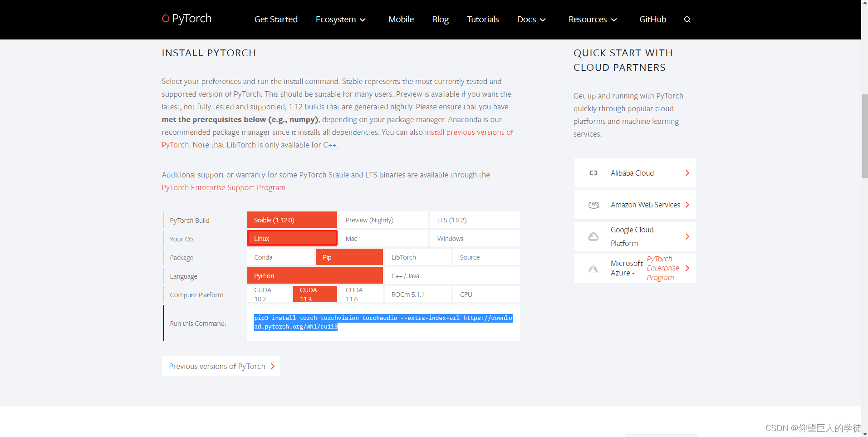Image resolution: width=868 pixels, height=437 pixels.
Task: Expand the Docs dropdown menu
Action: (x=531, y=20)
